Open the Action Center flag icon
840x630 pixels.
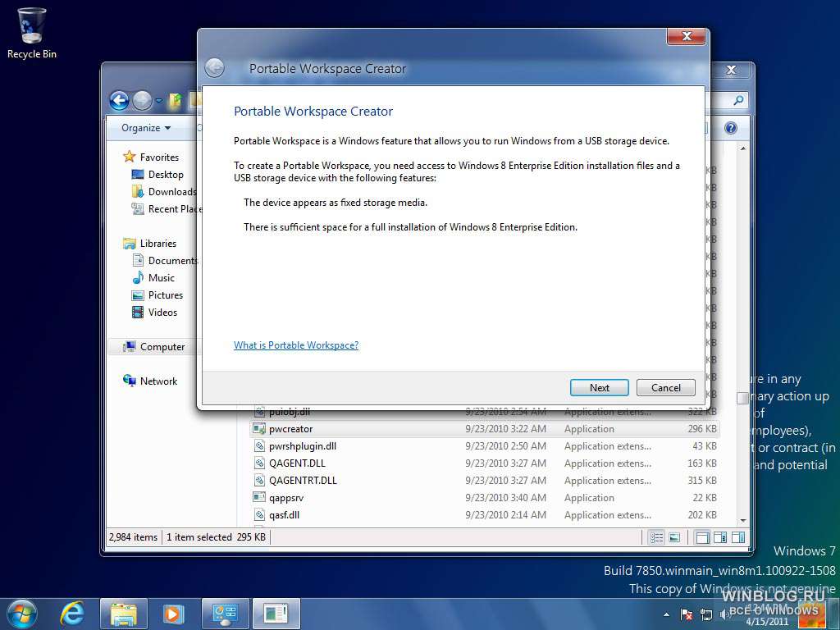coord(687,614)
